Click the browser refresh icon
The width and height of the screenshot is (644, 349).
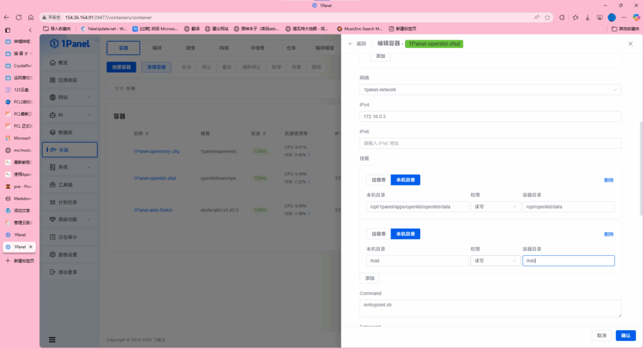(18, 17)
